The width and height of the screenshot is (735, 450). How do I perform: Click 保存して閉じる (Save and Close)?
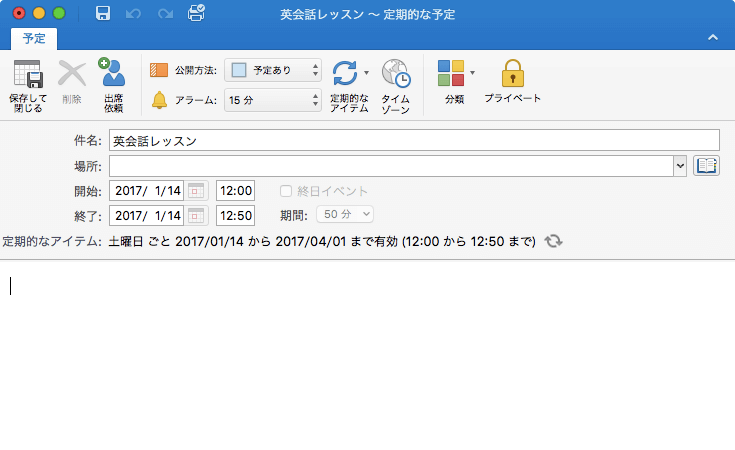[x=28, y=86]
